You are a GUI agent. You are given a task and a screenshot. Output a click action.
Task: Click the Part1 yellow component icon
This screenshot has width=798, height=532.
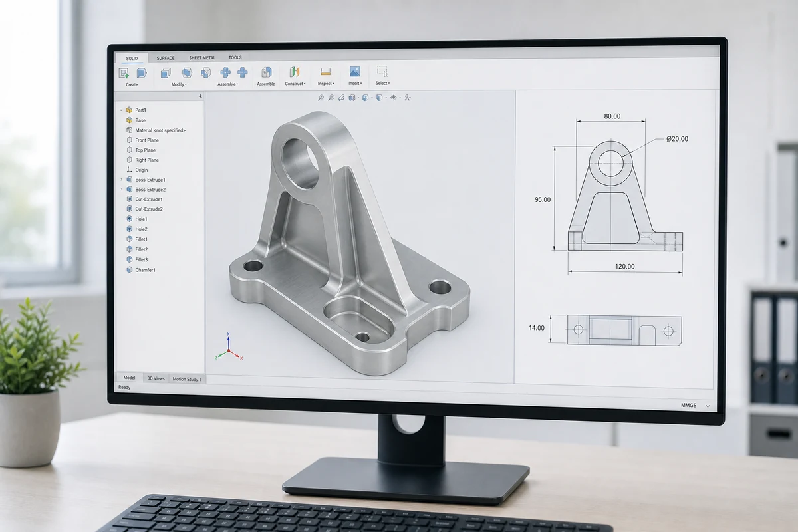tap(129, 110)
